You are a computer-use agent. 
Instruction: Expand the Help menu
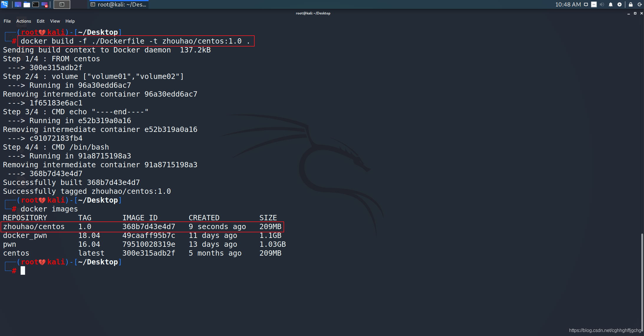(x=70, y=21)
